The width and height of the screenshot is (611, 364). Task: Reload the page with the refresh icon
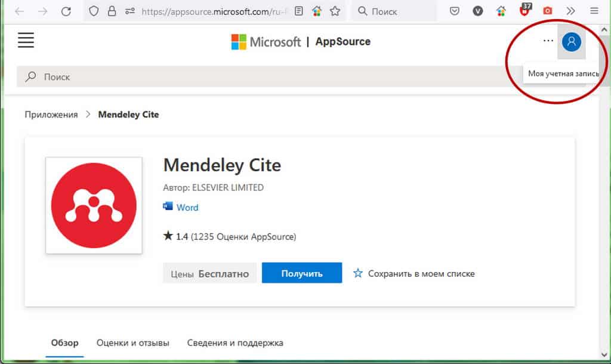point(66,11)
